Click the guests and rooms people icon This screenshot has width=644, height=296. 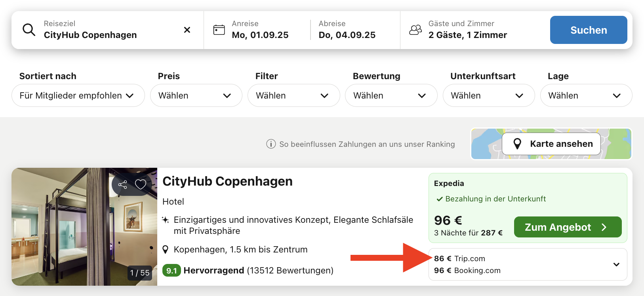click(415, 30)
